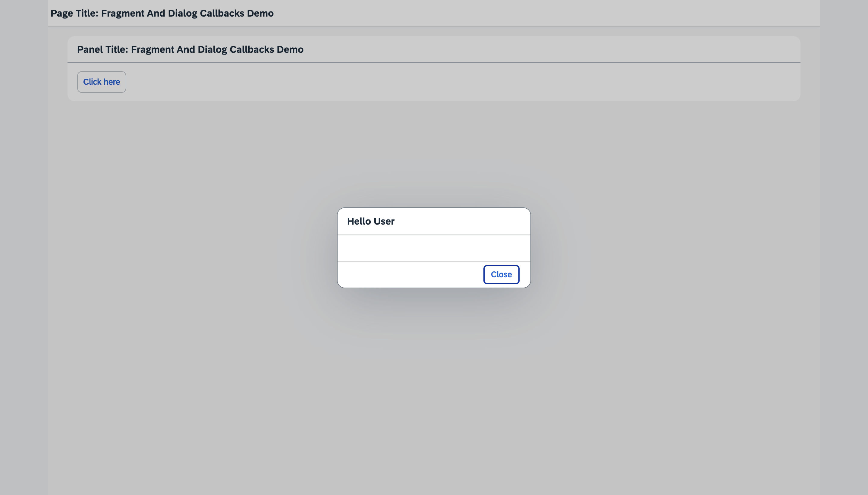Click 'Callbacks Demo' in the panel title
Screen dimensions: 868x495
point(266,50)
